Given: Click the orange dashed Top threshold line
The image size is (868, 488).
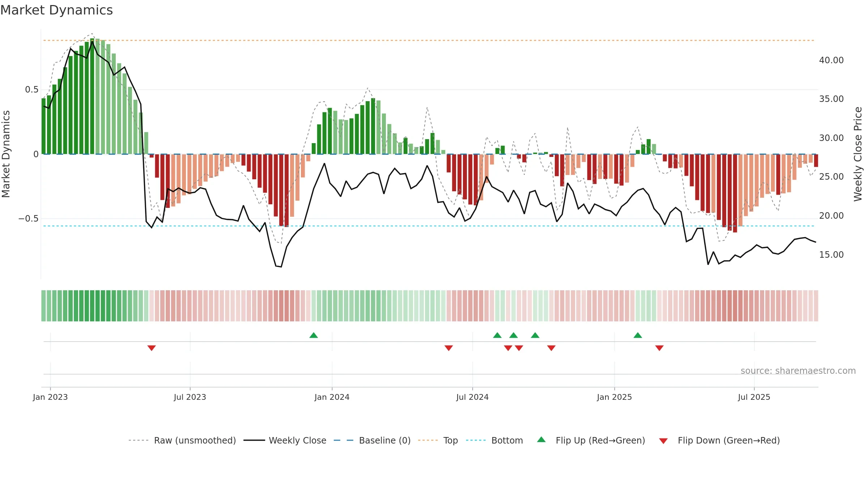Looking at the screenshot, I should click(x=429, y=40).
